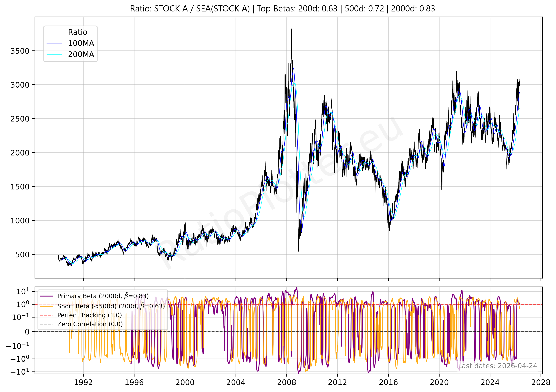Select 'Zero Correlation (0.0)' legend entry

(90, 324)
